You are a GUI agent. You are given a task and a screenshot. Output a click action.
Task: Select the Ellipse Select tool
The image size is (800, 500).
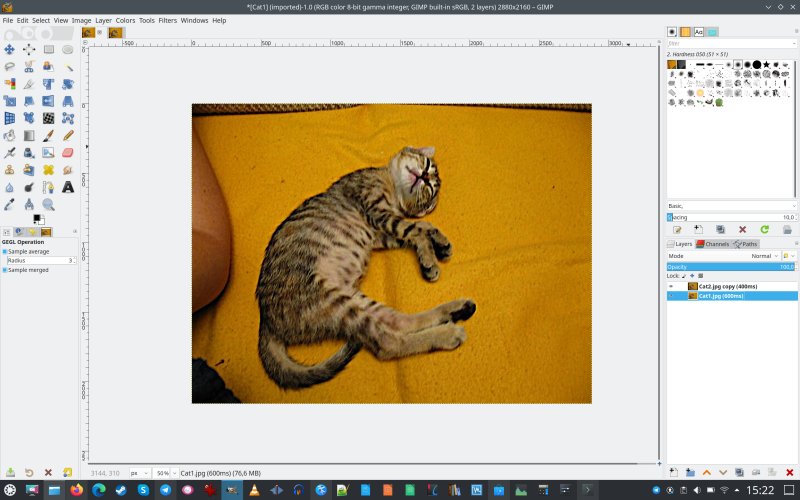[68, 49]
